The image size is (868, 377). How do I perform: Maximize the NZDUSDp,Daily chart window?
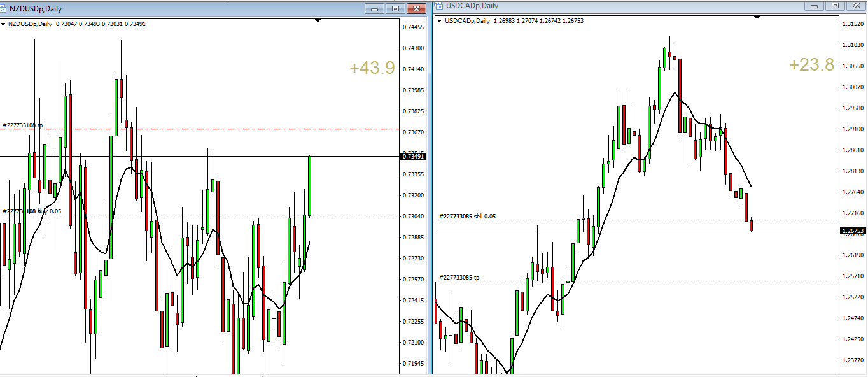395,8
